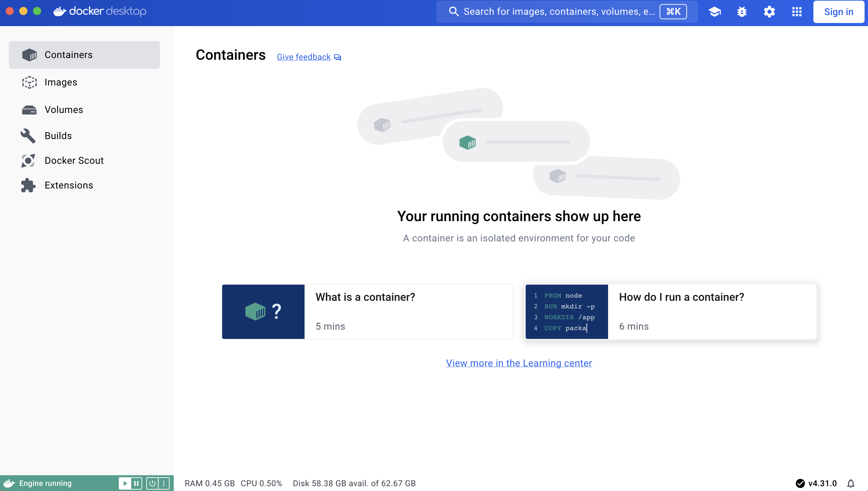
Task: Open the Learning center graduation cap icon
Action: 715,12
